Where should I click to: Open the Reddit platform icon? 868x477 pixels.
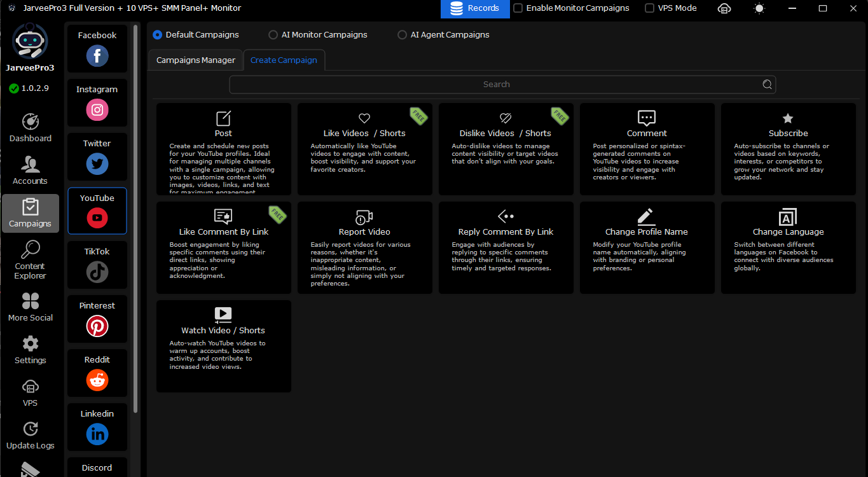click(x=97, y=380)
